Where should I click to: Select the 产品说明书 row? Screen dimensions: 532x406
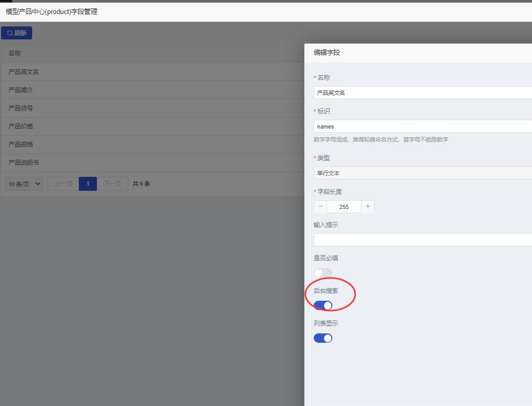[x=152, y=163]
